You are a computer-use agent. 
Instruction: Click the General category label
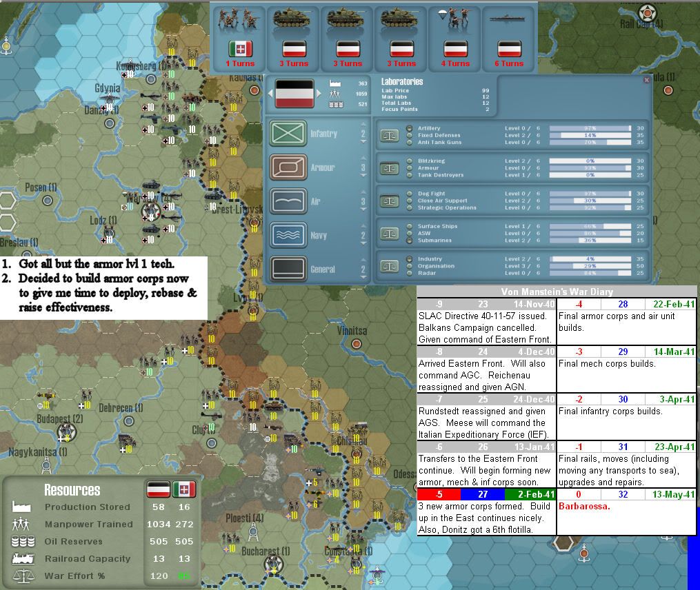[322, 269]
